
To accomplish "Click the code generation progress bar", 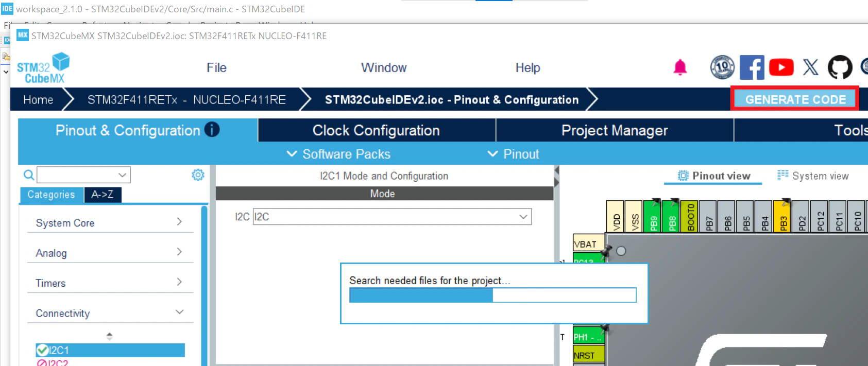I will click(492, 295).
